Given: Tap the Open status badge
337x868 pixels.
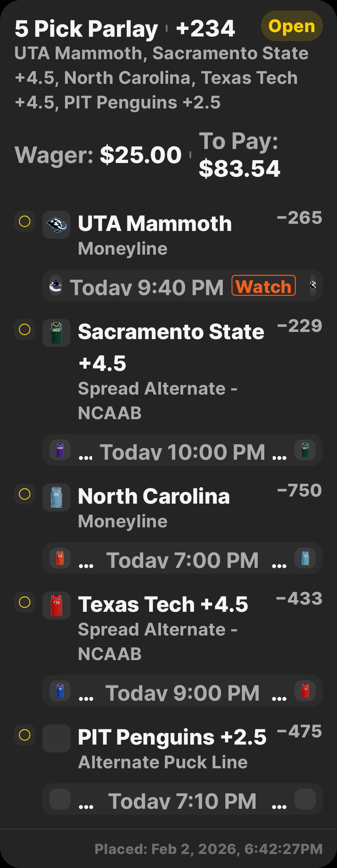Looking at the screenshot, I should (x=291, y=26).
